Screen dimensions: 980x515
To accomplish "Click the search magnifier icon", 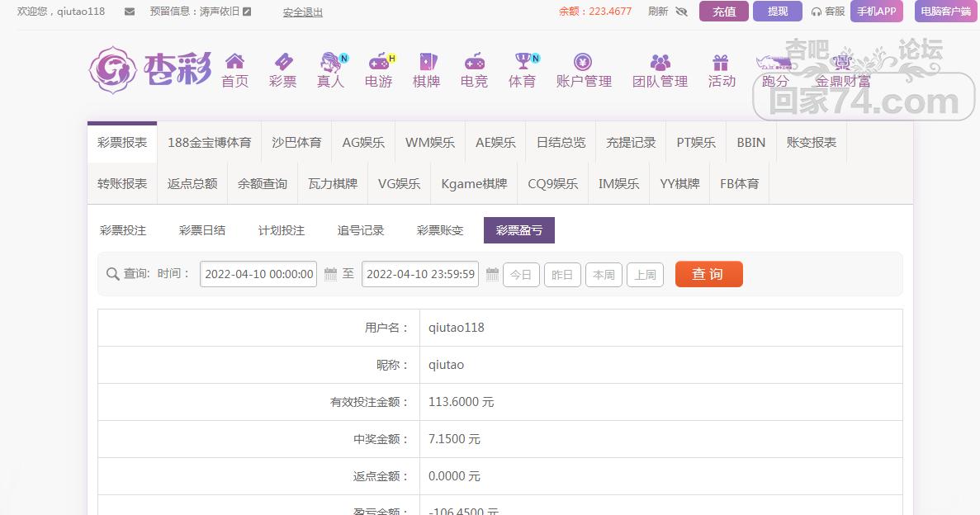I will point(112,274).
